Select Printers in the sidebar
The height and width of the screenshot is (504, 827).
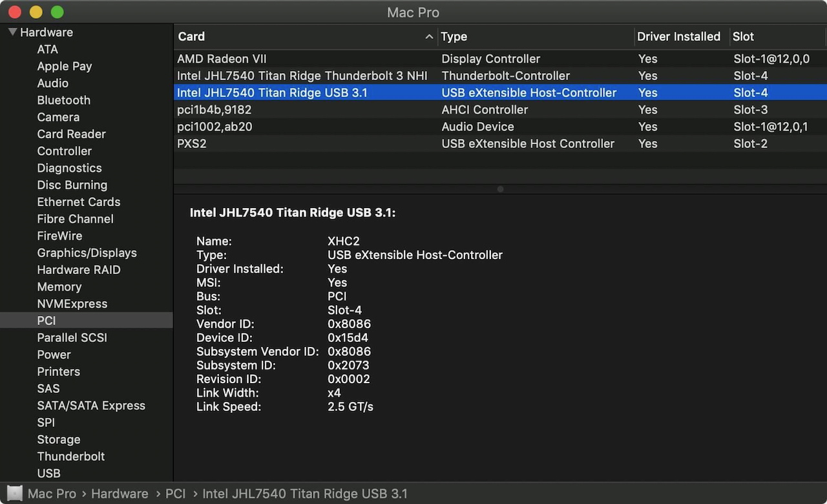point(58,372)
